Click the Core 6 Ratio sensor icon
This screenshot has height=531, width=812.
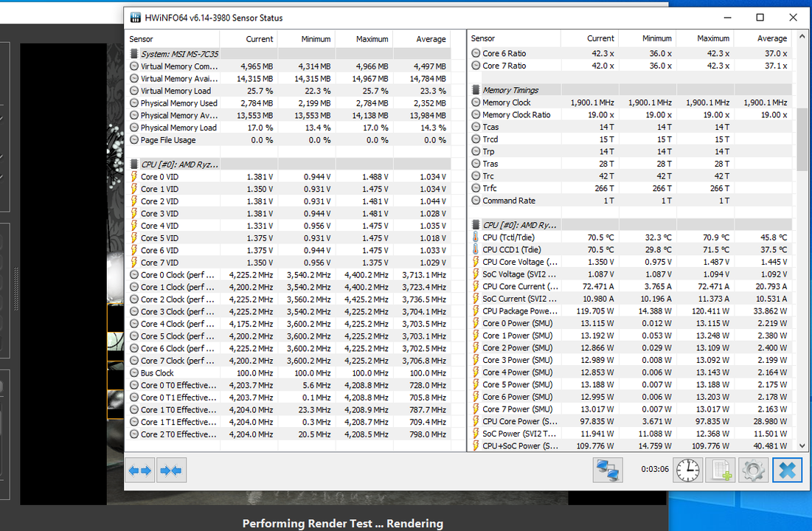pos(476,53)
